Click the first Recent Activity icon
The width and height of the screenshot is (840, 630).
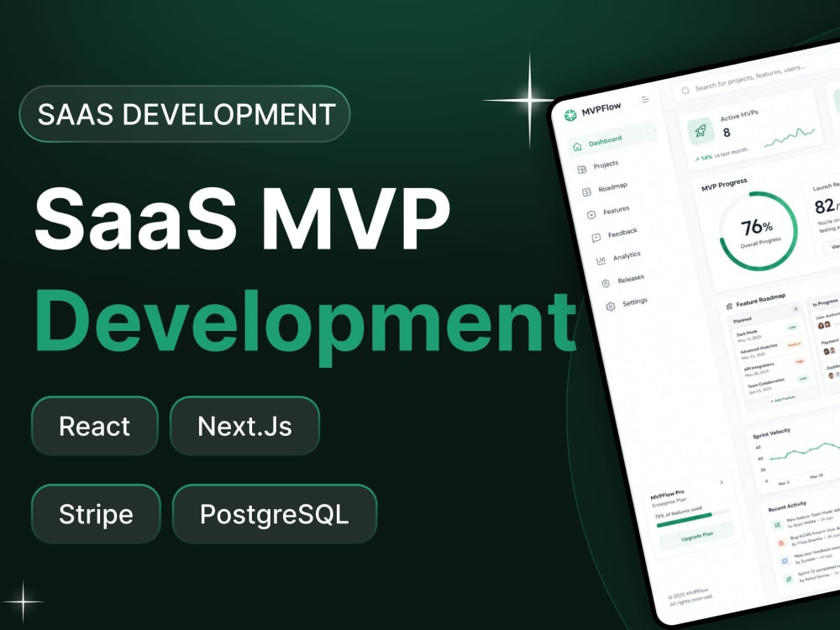pyautogui.click(x=777, y=524)
